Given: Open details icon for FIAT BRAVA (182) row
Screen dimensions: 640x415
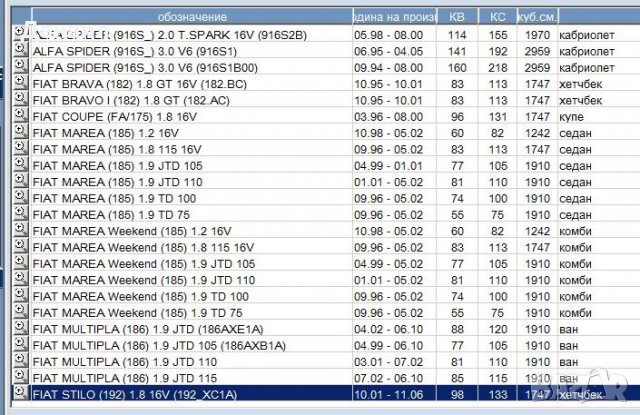Looking at the screenshot, I should [20, 83].
